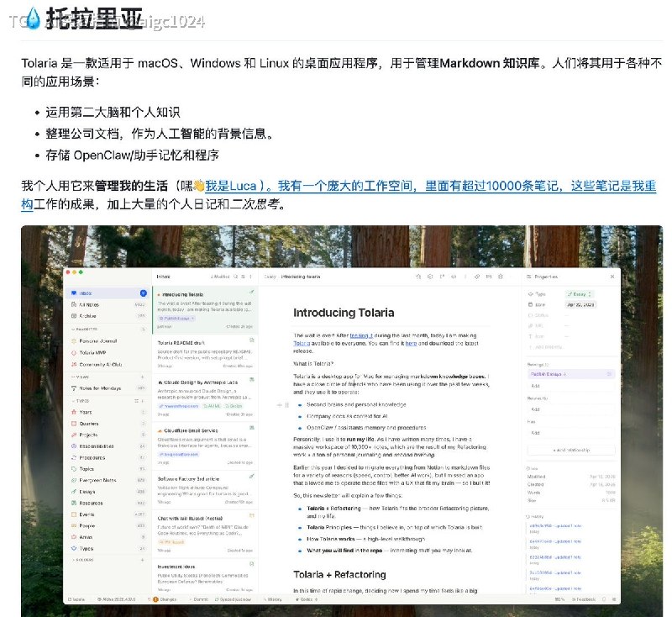Viewport: 672px width, 617px height.
Task: Select the Quarters type in sidebar
Action: (x=109, y=424)
